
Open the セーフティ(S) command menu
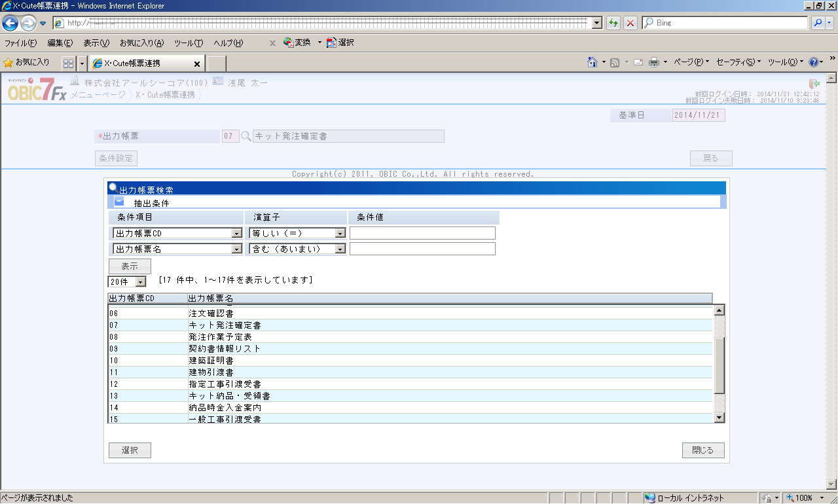(x=738, y=62)
